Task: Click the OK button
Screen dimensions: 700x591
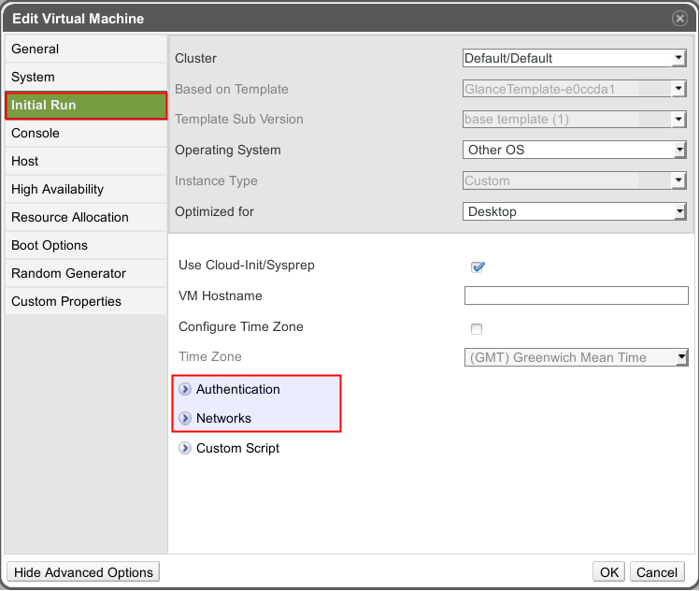Action: click(609, 572)
